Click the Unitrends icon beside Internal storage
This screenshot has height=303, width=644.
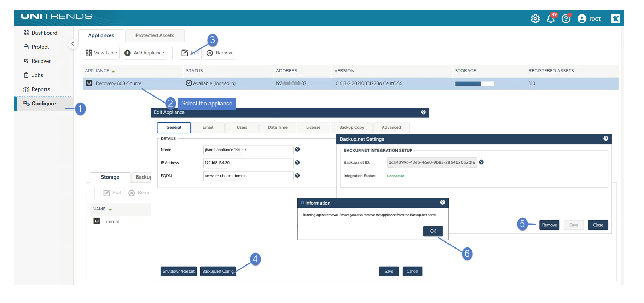pos(97,221)
